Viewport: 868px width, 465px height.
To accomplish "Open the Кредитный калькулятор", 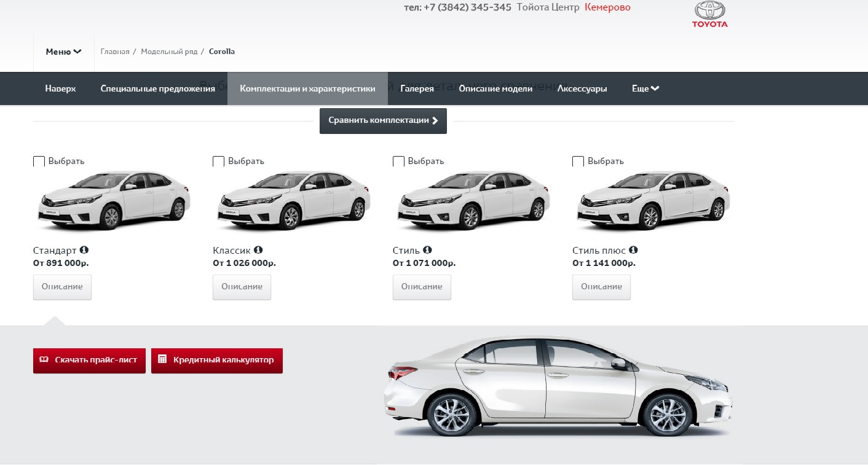I will click(217, 360).
